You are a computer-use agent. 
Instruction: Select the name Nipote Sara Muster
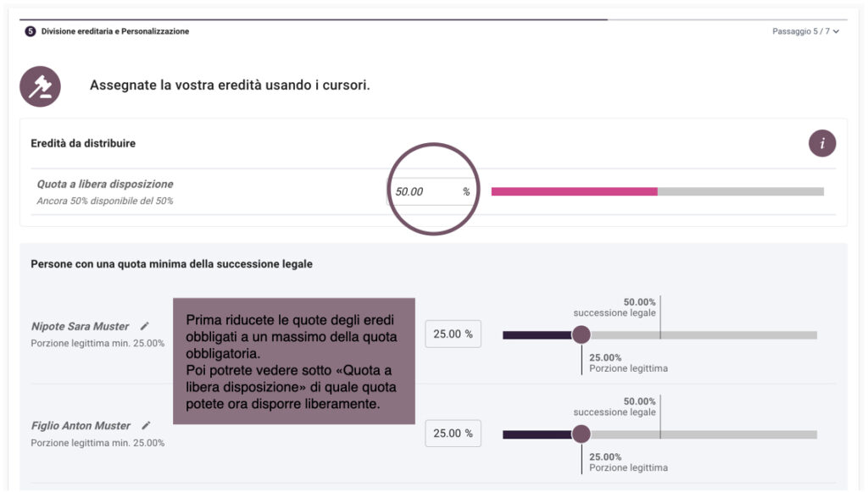coord(80,326)
